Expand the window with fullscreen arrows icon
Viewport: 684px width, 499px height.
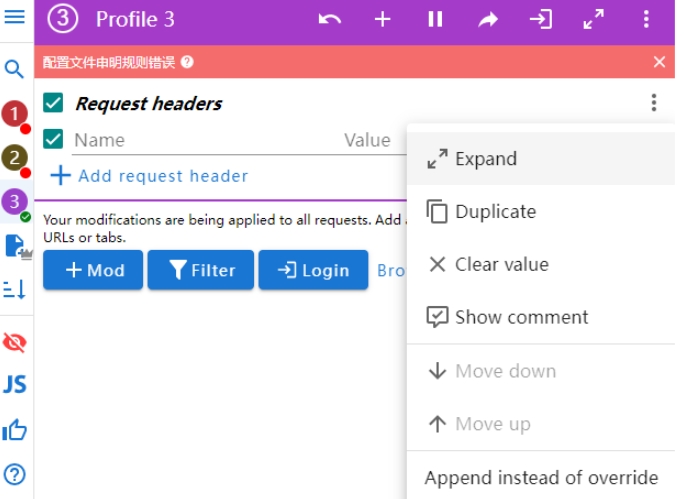594,19
